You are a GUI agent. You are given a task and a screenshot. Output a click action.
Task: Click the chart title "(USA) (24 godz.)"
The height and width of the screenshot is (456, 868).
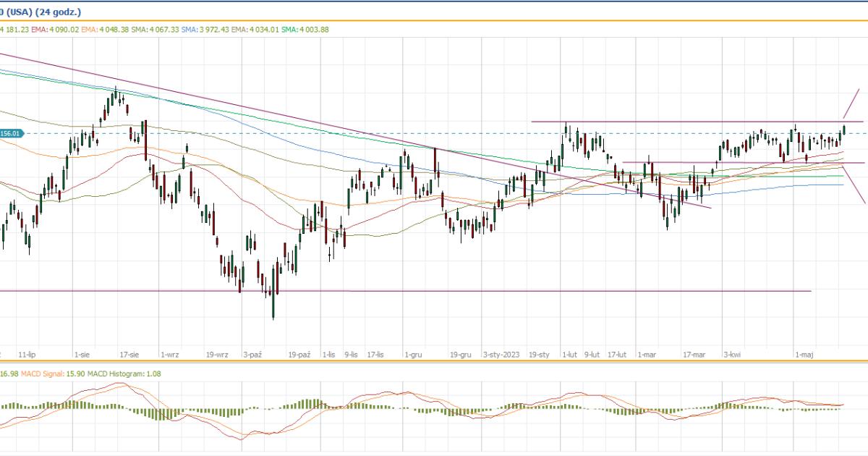tap(42, 12)
